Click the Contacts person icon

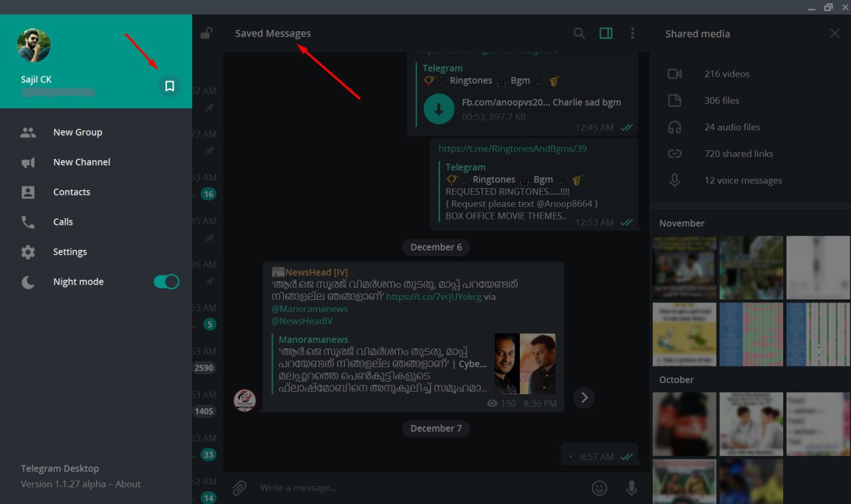click(x=28, y=192)
